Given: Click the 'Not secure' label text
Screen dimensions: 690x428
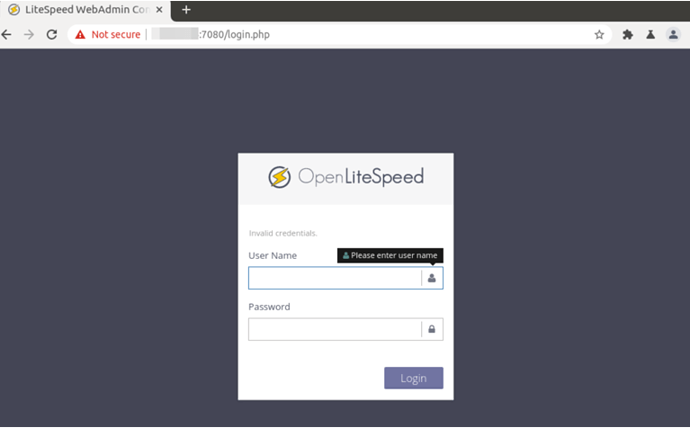Looking at the screenshot, I should click(x=116, y=34).
